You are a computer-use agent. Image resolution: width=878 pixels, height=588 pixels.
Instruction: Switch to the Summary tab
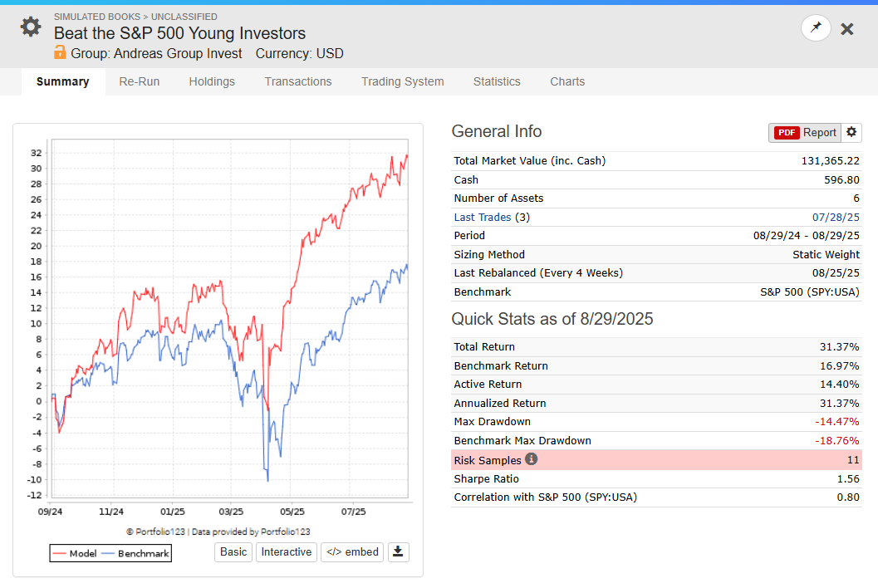pos(63,81)
